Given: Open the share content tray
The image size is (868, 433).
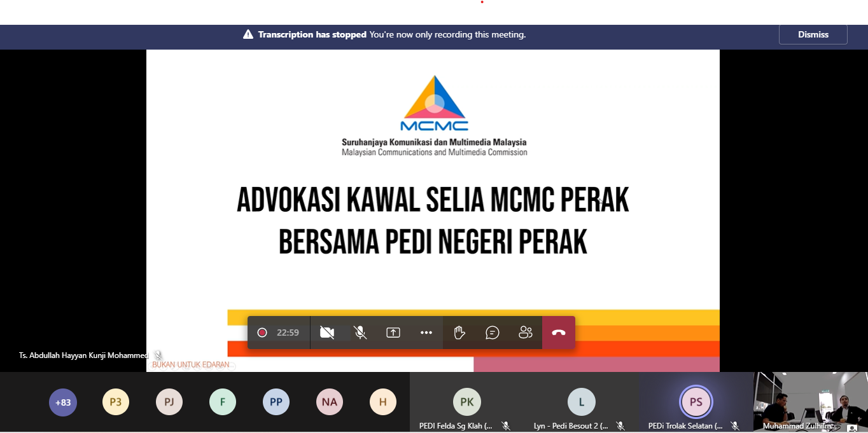Looking at the screenshot, I should (x=393, y=333).
